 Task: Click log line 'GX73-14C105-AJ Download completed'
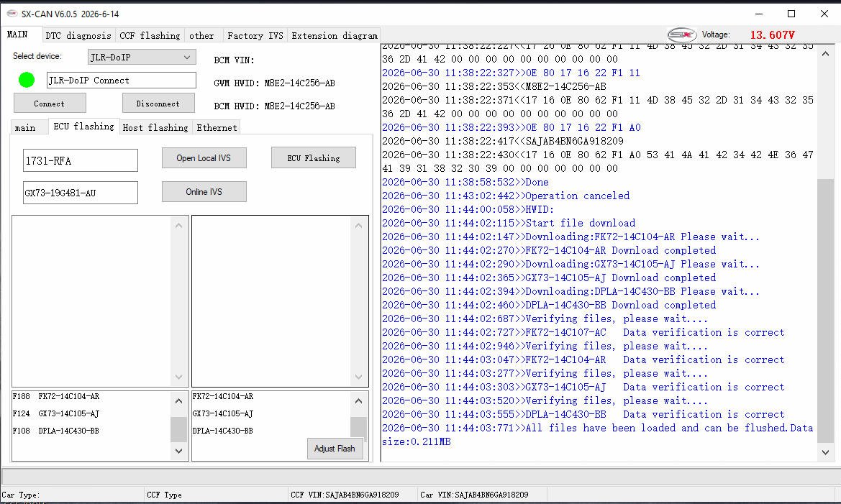point(549,278)
